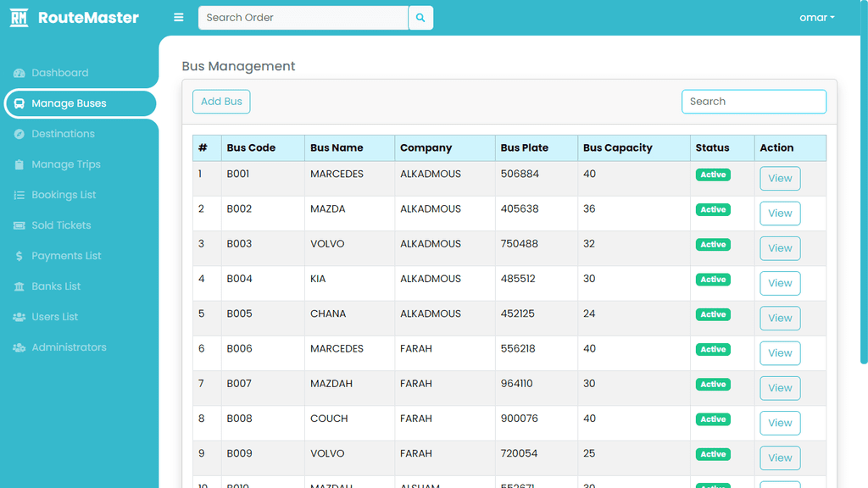Click the magnifier search order button
The width and height of the screenshot is (868, 488).
point(420,18)
